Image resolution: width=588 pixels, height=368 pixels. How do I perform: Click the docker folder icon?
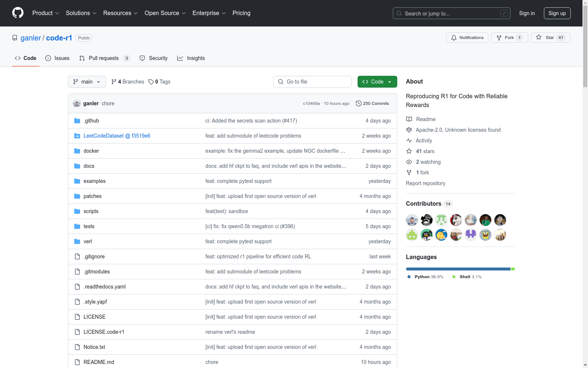(x=77, y=151)
